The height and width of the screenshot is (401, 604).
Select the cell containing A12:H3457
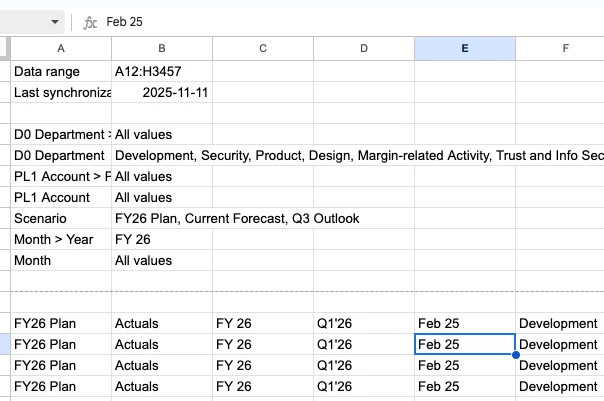click(x=162, y=72)
